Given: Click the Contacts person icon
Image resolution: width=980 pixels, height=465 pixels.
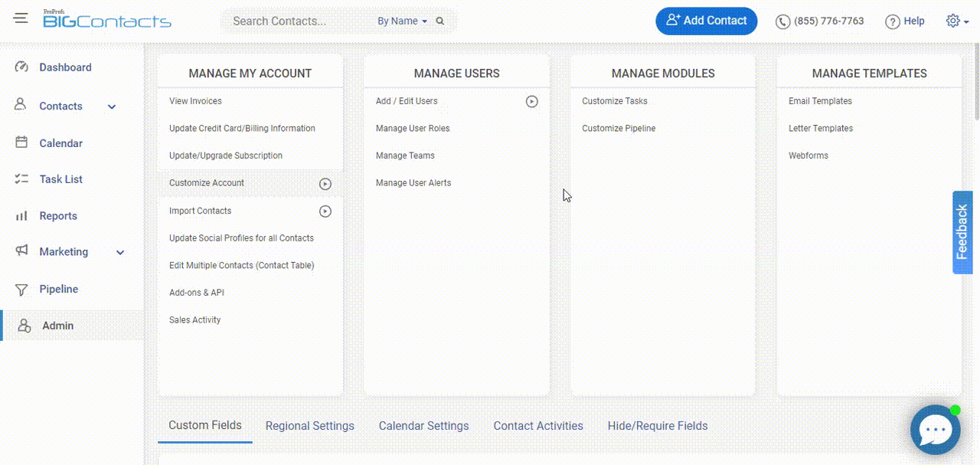Looking at the screenshot, I should pyautogui.click(x=21, y=105).
